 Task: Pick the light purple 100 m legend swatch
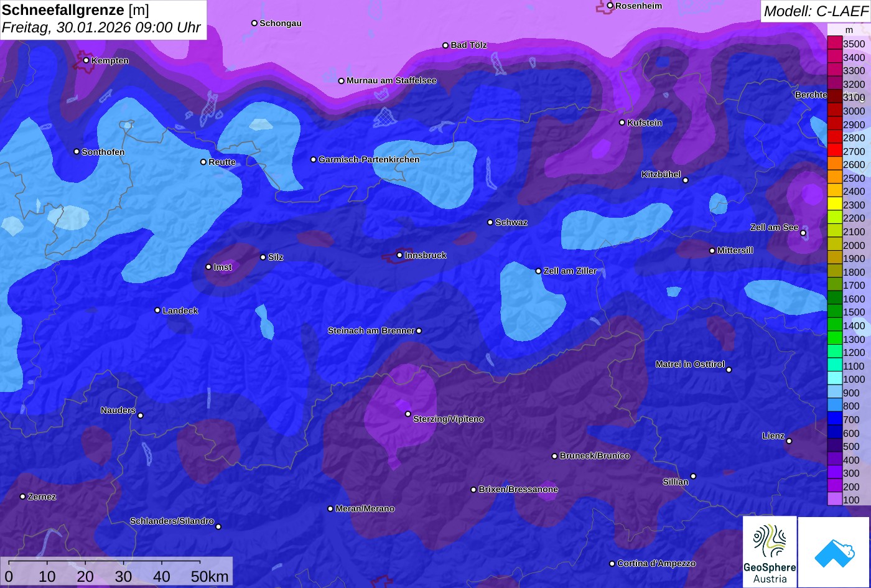coord(834,500)
